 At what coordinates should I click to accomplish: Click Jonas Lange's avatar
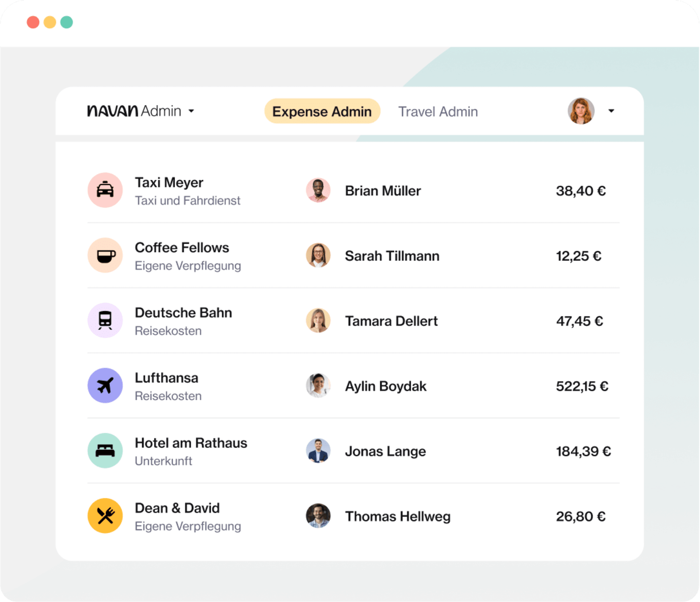click(318, 451)
